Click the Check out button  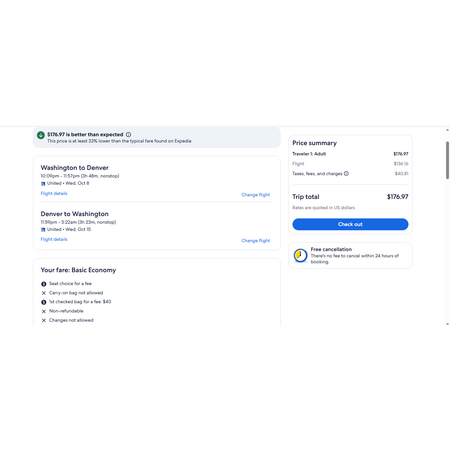350,224
